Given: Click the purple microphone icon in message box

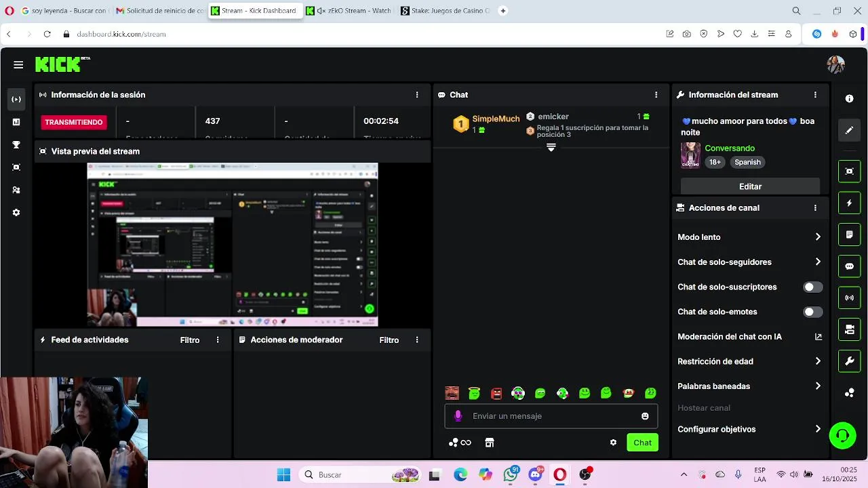Looking at the screenshot, I should [x=458, y=415].
